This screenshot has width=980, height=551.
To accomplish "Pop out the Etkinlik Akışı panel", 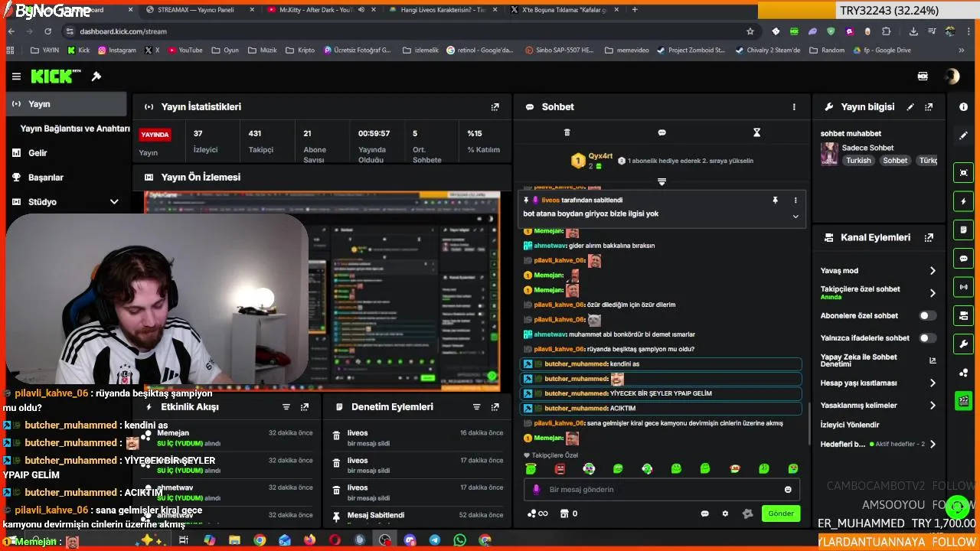I will pyautogui.click(x=305, y=407).
